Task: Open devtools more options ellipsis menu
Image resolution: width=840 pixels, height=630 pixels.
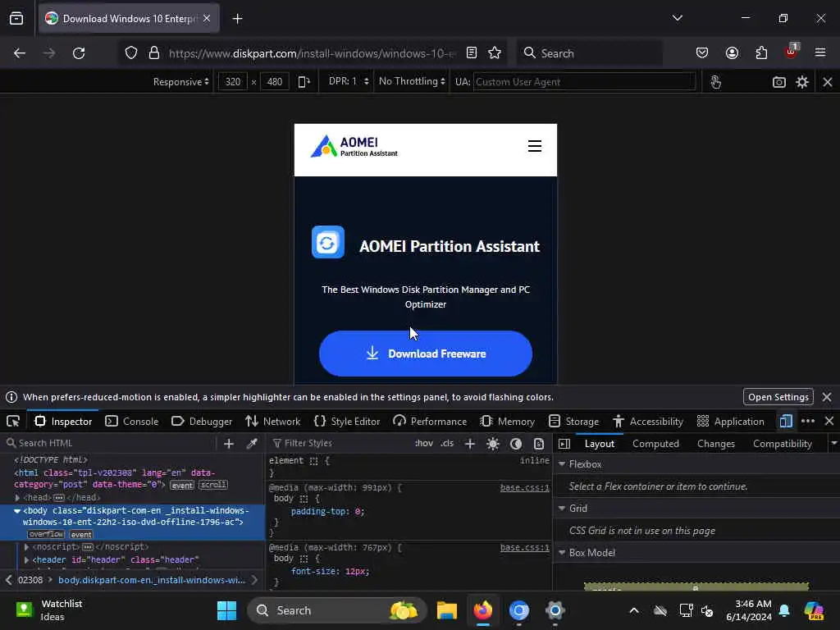Action: [x=808, y=422]
